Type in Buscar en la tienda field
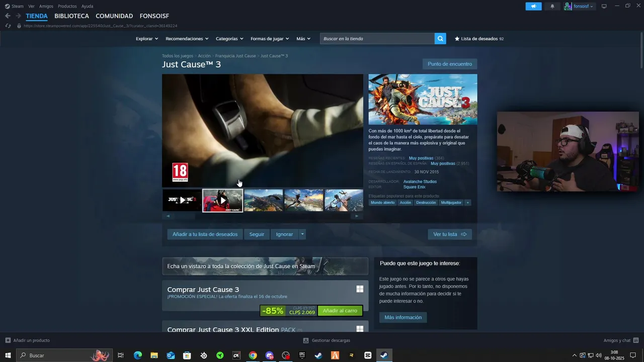Screen dimensions: 644x362 377,39
